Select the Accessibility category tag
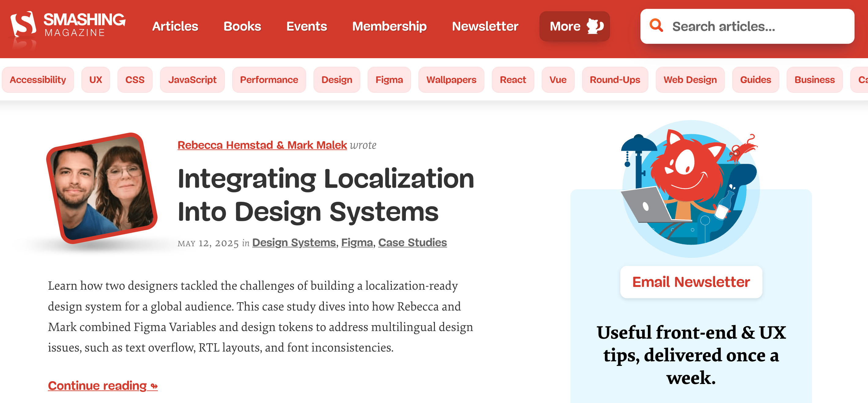This screenshot has height=403, width=868. 38,80
